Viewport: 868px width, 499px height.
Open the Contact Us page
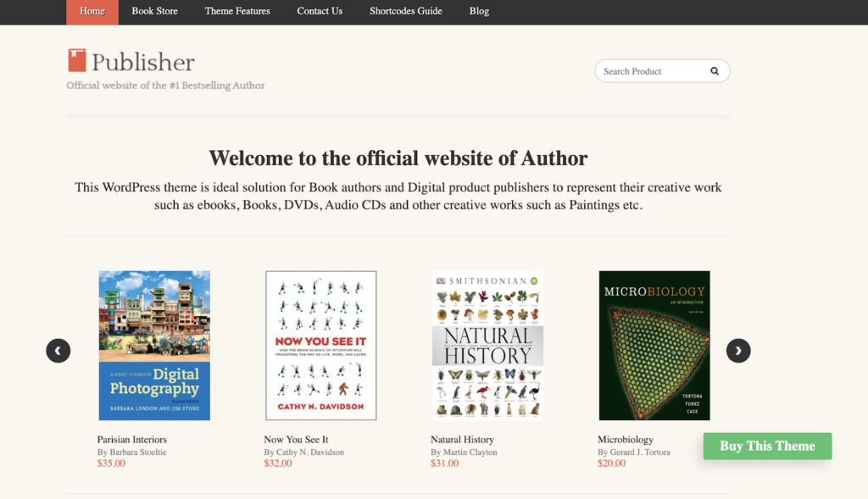coord(320,11)
